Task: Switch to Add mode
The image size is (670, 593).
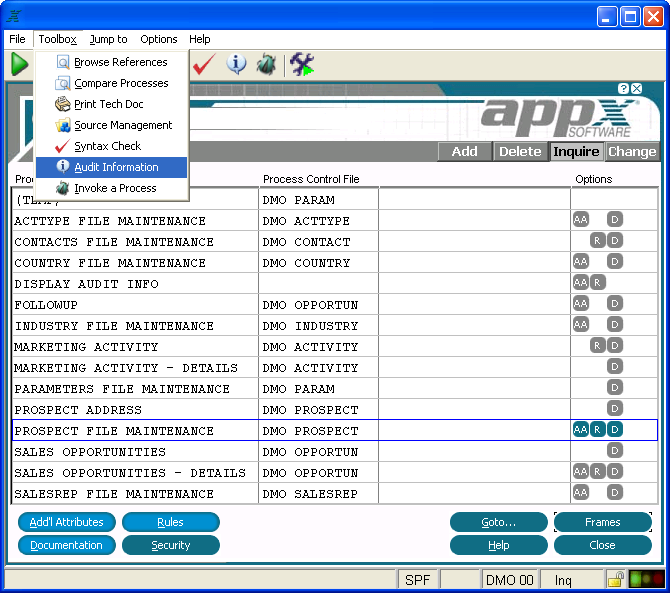Action: tap(464, 152)
